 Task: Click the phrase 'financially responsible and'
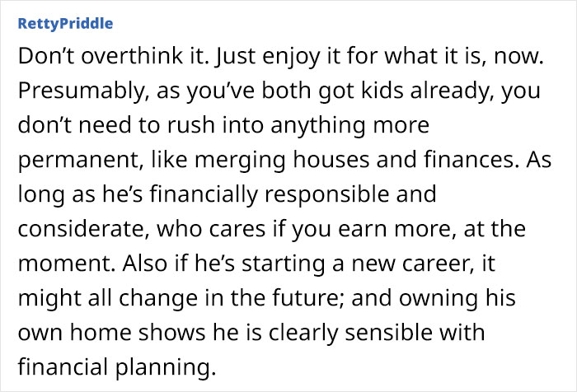[293, 194]
